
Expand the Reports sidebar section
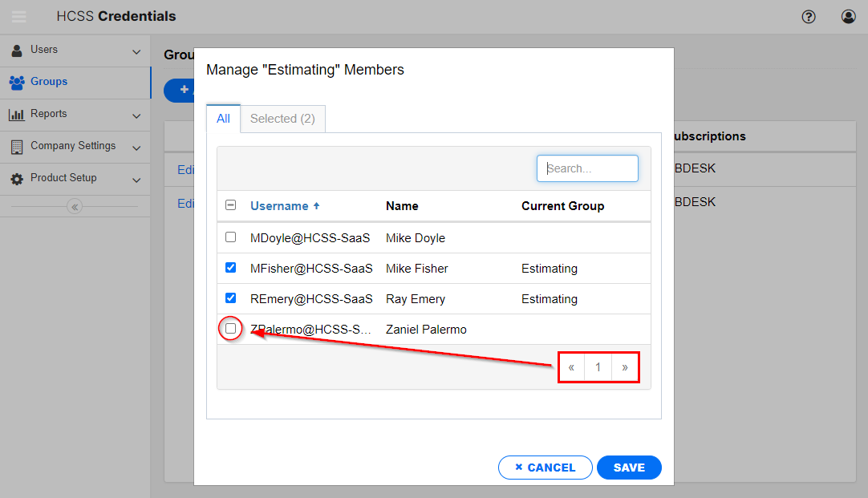(136, 114)
